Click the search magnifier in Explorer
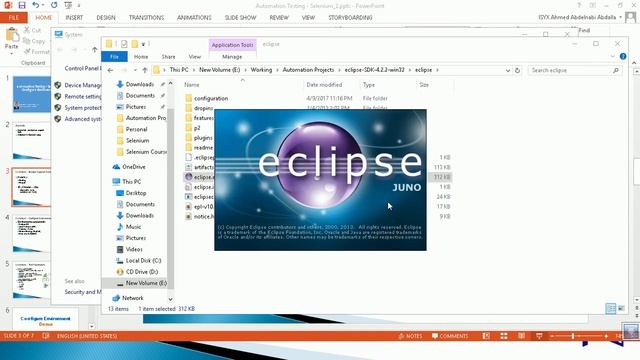The height and width of the screenshot is (360, 640). 616,70
